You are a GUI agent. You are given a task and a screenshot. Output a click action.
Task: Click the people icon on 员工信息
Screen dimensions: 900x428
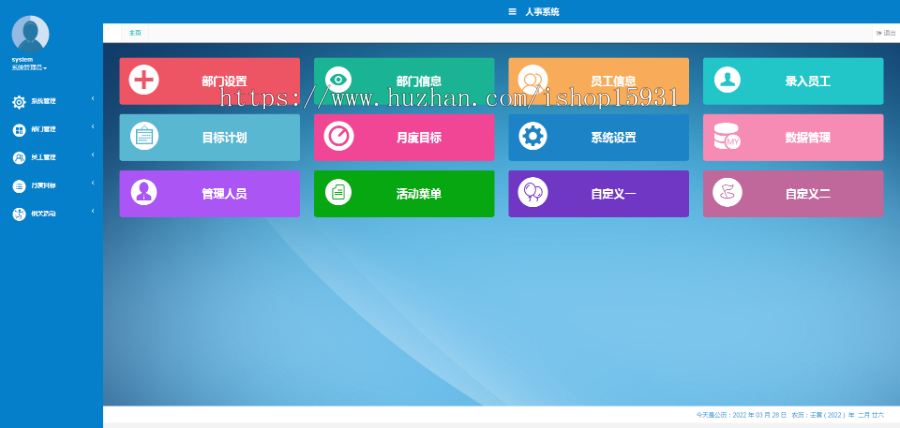click(533, 80)
